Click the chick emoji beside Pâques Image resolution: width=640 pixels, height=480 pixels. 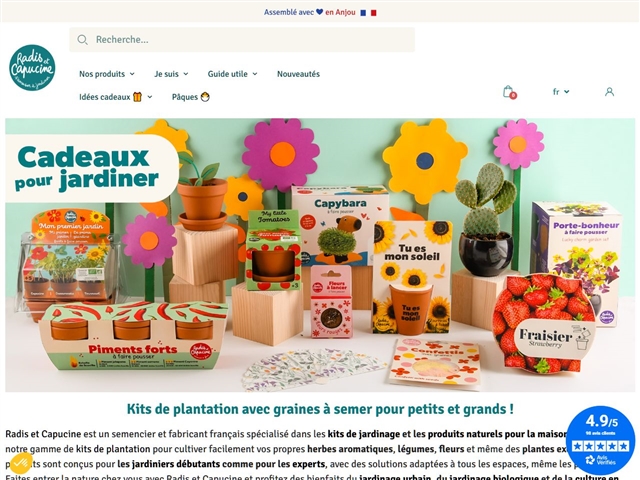click(x=205, y=97)
